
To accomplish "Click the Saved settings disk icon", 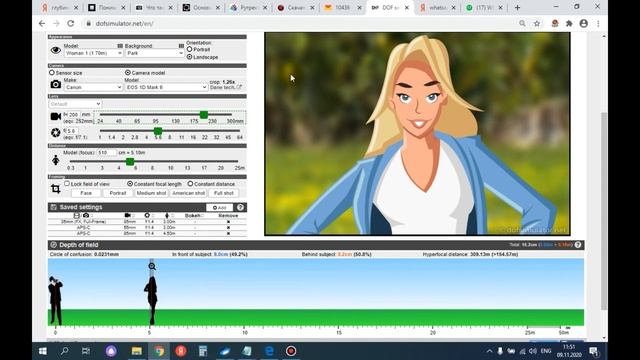I will pyautogui.click(x=53, y=207).
